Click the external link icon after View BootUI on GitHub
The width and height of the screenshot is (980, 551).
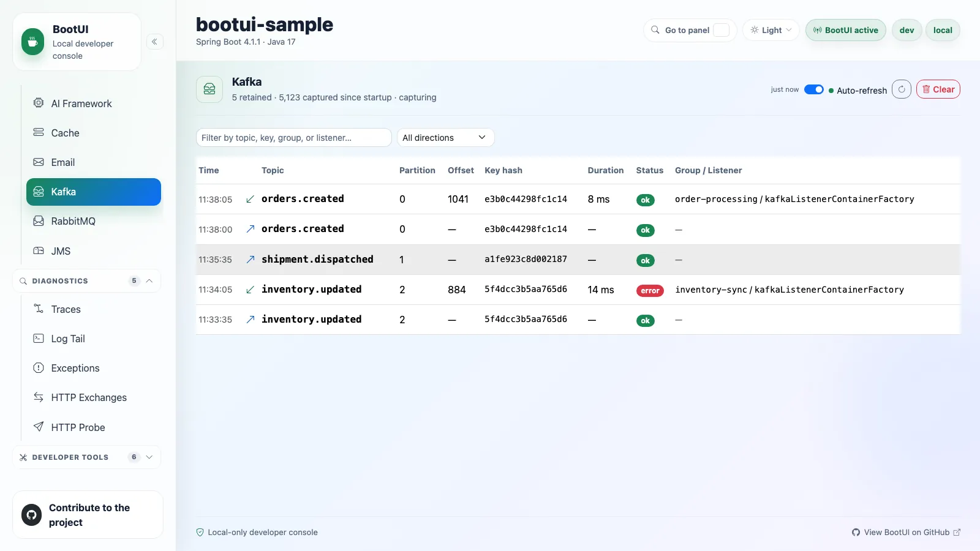(x=957, y=533)
